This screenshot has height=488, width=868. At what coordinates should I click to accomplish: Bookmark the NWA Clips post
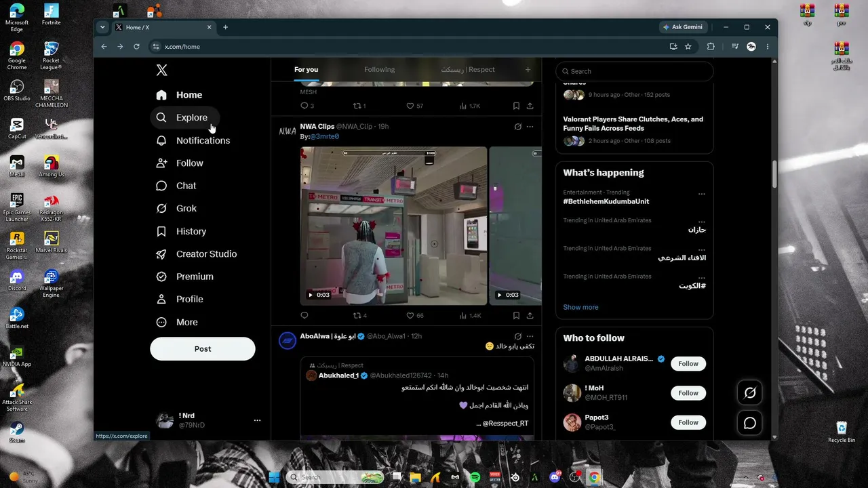pos(516,315)
